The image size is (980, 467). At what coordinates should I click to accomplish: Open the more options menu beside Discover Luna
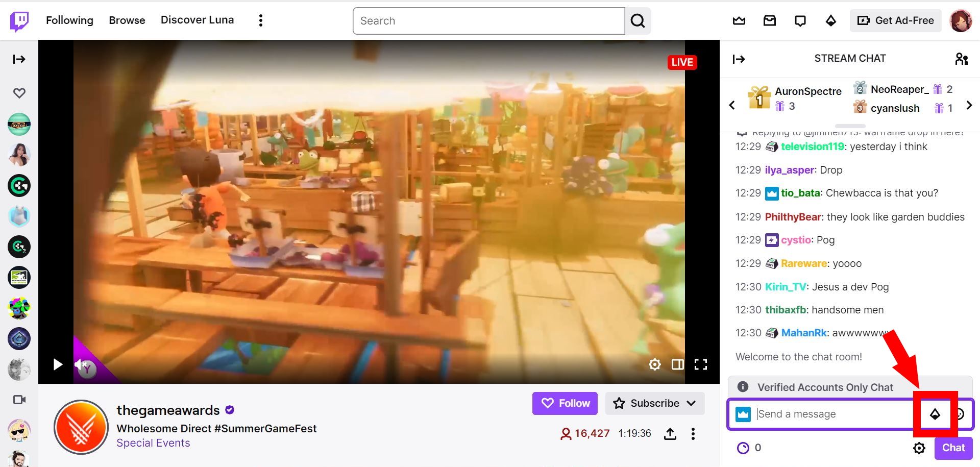point(260,20)
